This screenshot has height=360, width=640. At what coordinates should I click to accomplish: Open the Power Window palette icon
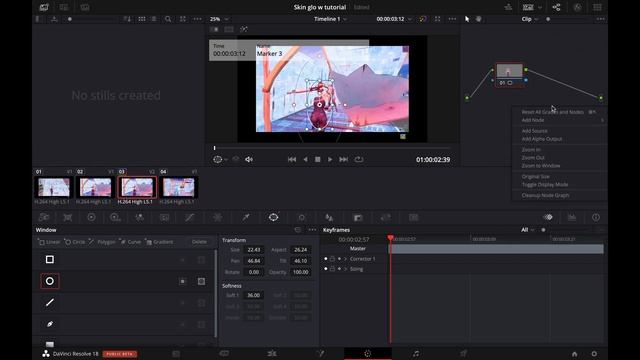[273, 218]
